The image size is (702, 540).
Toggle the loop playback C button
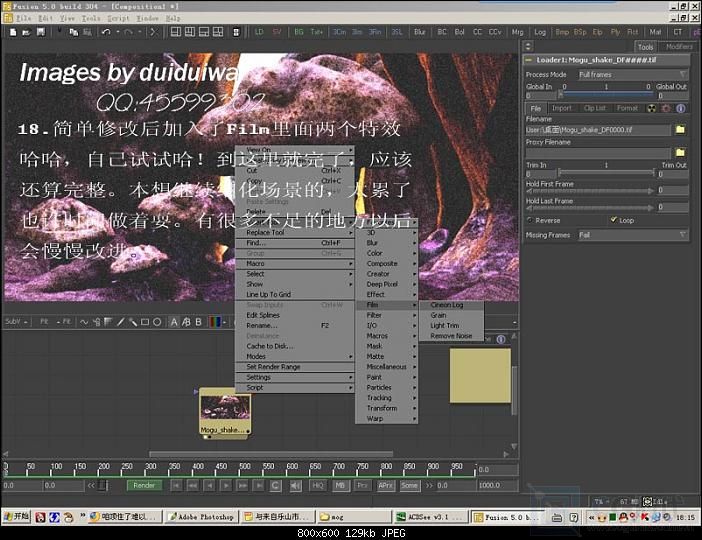pos(276,485)
